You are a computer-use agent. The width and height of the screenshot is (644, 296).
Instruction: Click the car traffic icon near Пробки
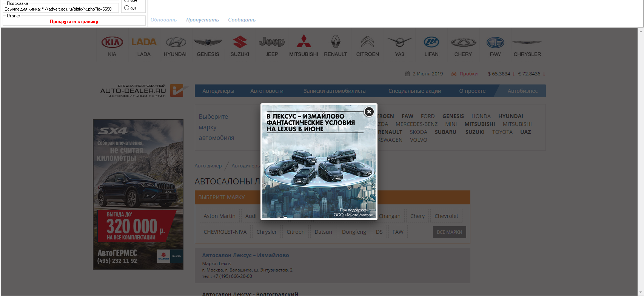point(454,74)
